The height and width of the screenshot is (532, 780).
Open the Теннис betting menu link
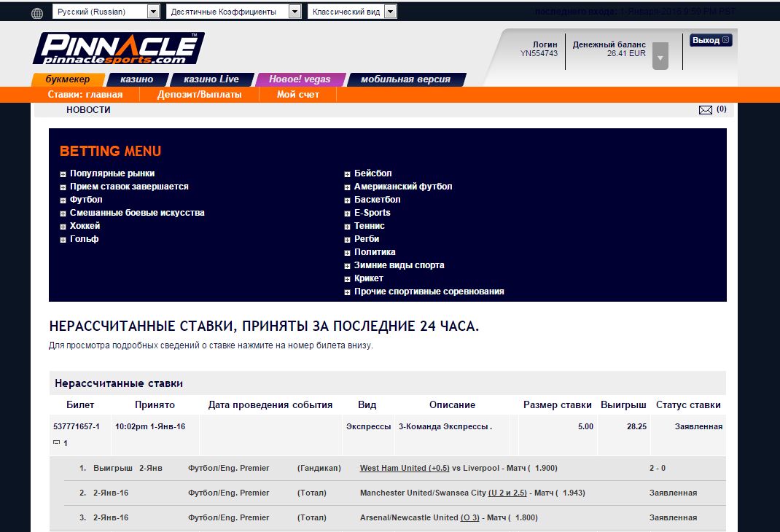369,226
